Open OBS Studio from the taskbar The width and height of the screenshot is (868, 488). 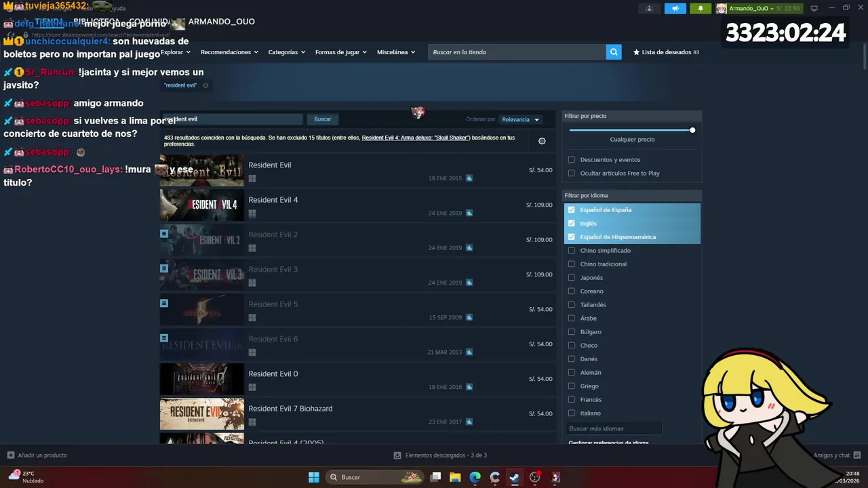click(x=534, y=477)
